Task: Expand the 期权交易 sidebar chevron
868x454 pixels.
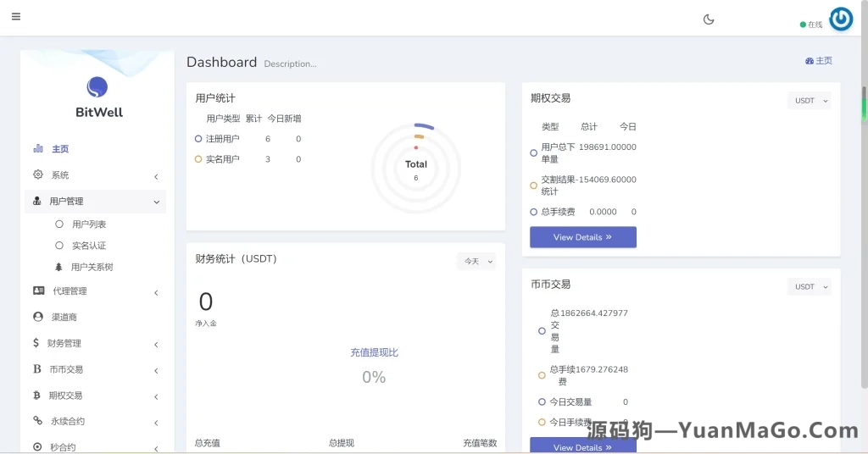Action: [156, 396]
